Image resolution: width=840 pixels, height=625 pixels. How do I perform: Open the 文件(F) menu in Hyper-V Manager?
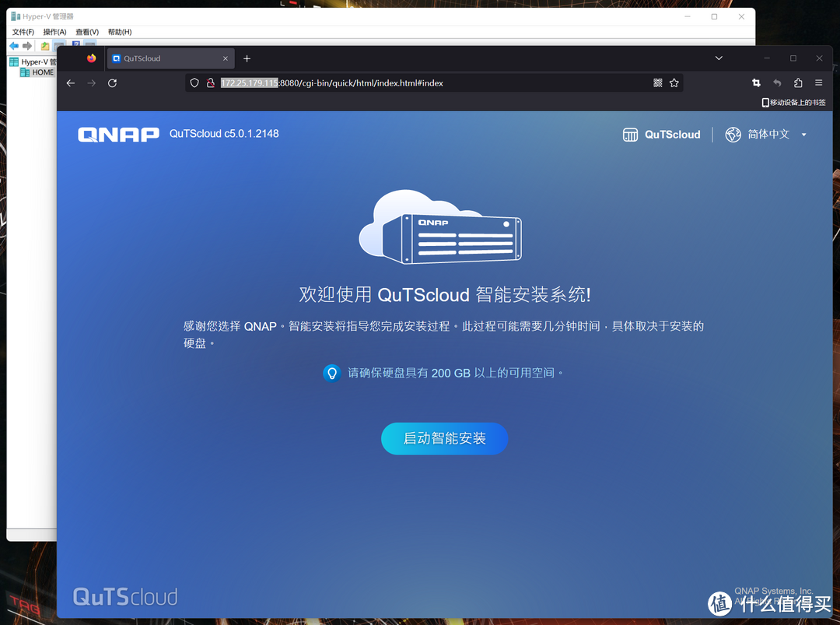tap(23, 32)
